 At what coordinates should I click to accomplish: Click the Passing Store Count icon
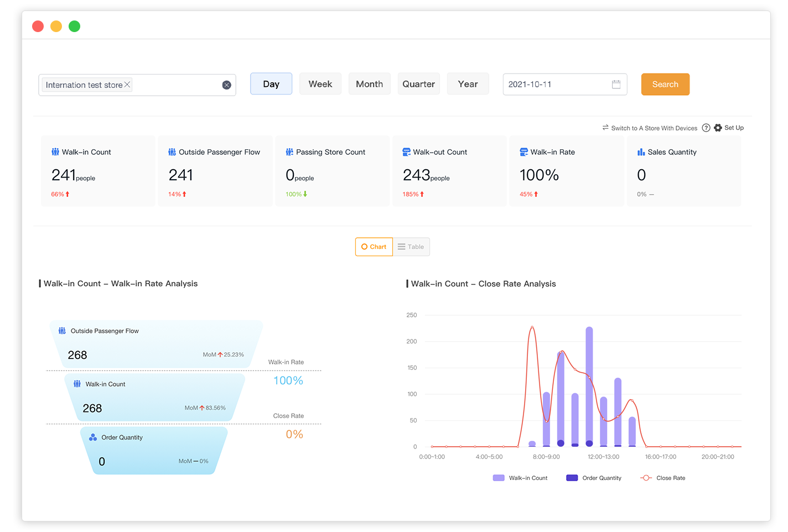coord(289,152)
